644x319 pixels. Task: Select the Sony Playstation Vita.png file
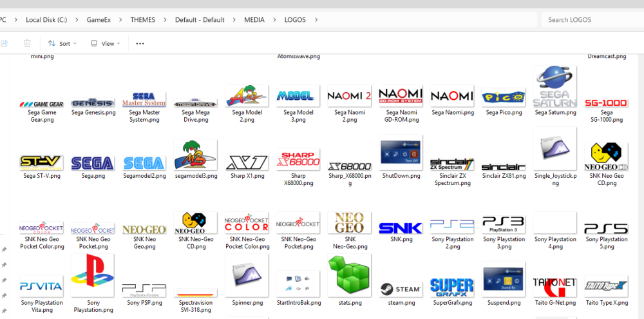pyautogui.click(x=41, y=286)
